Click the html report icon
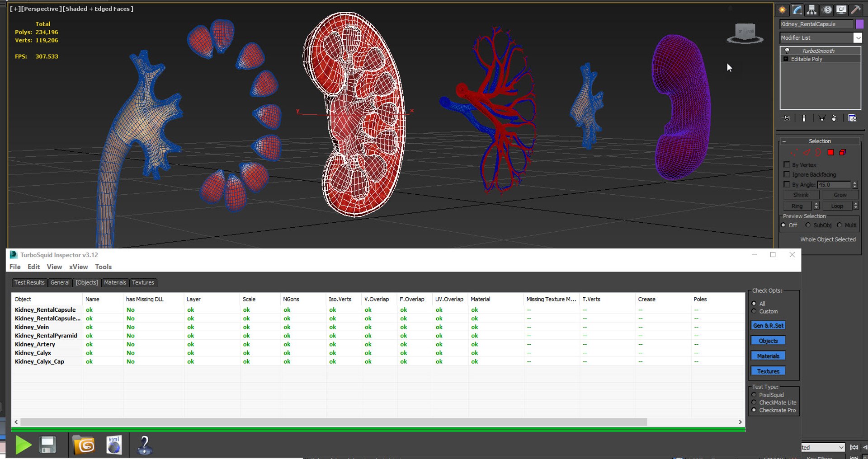Viewport: 868px width, 459px height. point(114,445)
